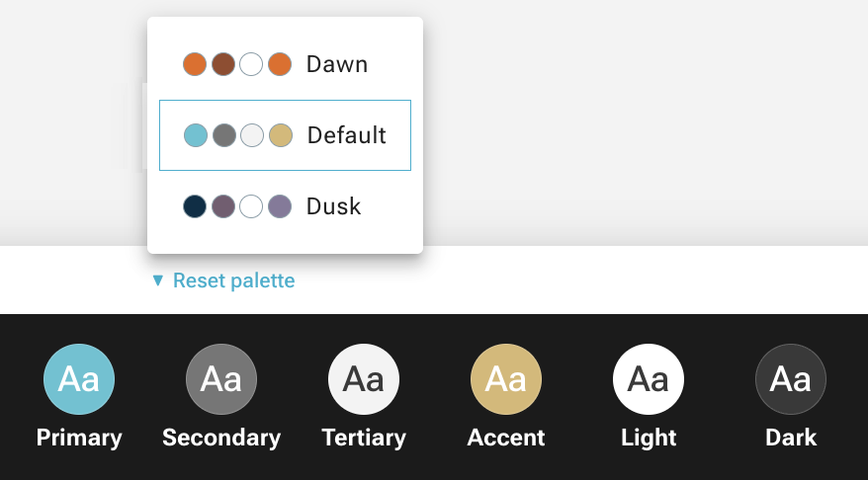Screen dimensions: 868x480
Task: Choose the Light color Aa swatch
Action: [649, 379]
